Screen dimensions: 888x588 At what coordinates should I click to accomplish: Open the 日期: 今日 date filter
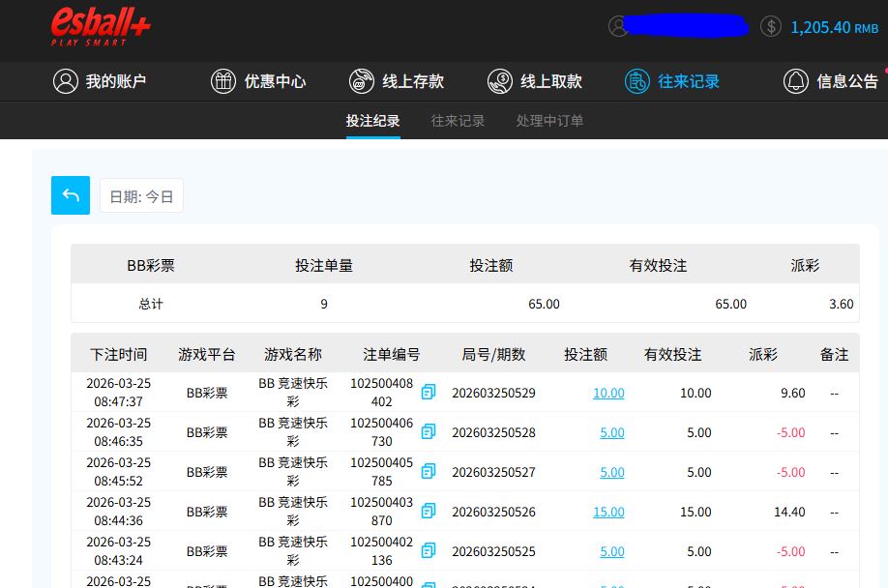(x=141, y=196)
